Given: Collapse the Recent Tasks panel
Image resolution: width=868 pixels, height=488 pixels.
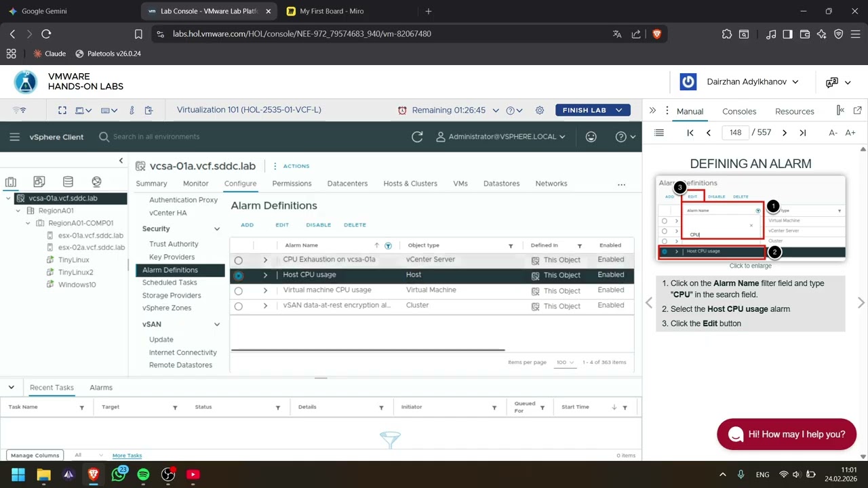Looking at the screenshot, I should tap(11, 388).
